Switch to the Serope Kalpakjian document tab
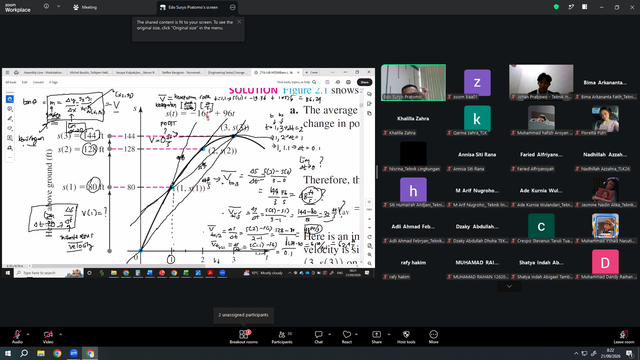Image resolution: width=640 pixels, height=360 pixels. tap(136, 72)
